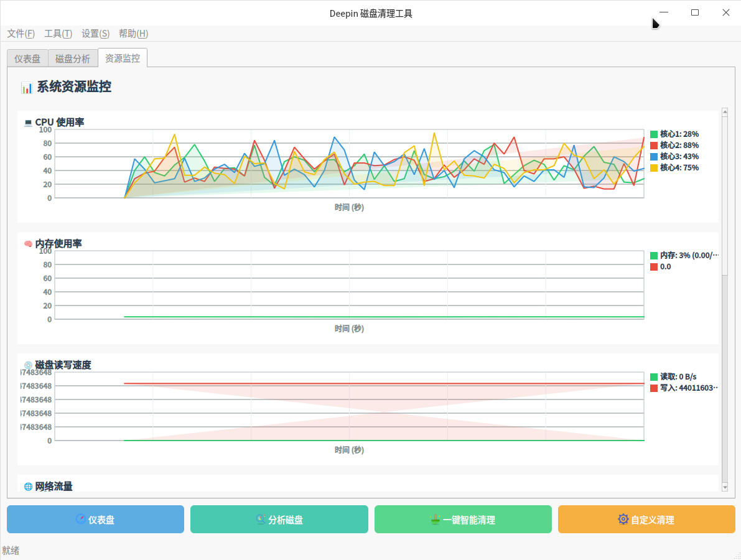Click the globe icon beside 网络流量
Viewport: 741px width, 560px height.
tap(29, 487)
